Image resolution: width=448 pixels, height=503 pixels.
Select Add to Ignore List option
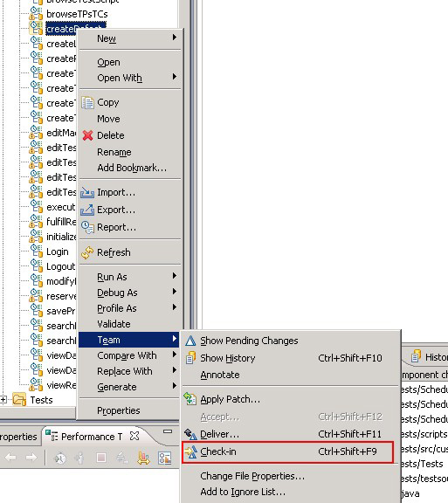tap(243, 492)
